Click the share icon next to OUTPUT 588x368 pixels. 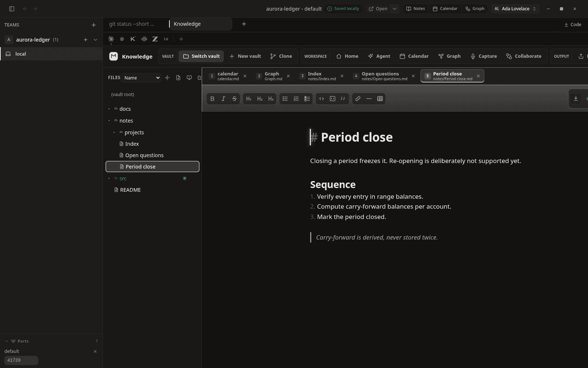(581, 56)
